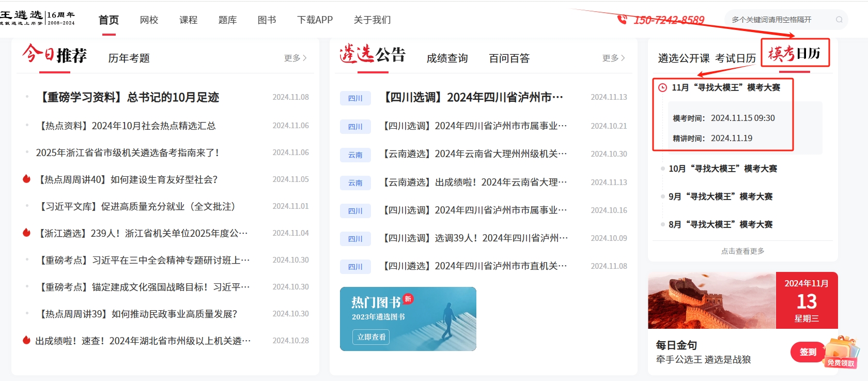Viewport: 868px width, 381px height.
Task: Click the Great Wall calendar thumbnail
Action: pos(711,300)
